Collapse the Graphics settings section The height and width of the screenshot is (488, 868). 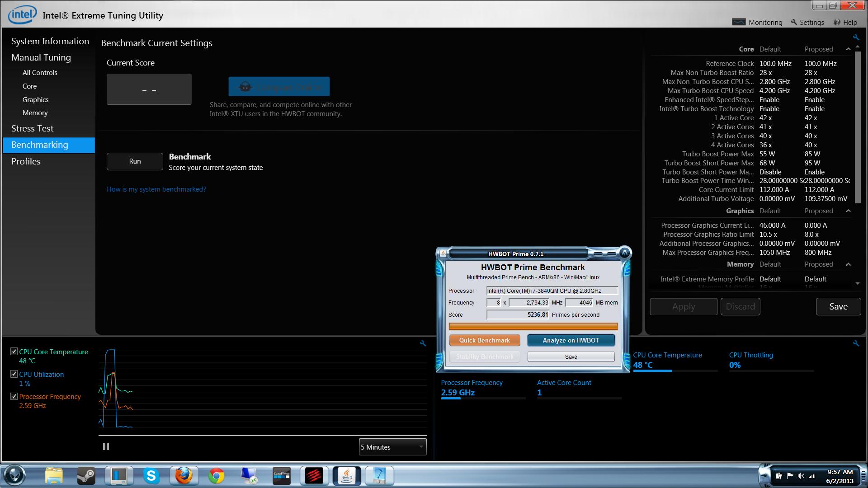coord(848,211)
